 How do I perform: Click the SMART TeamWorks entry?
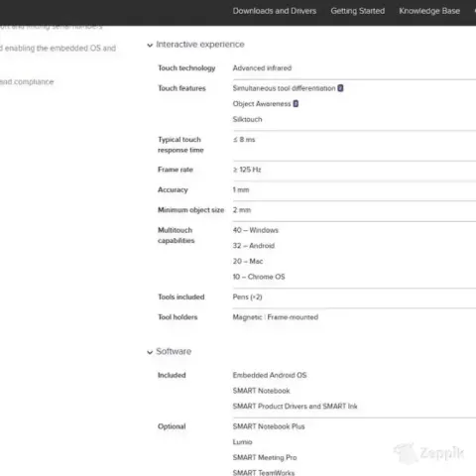[264, 473]
